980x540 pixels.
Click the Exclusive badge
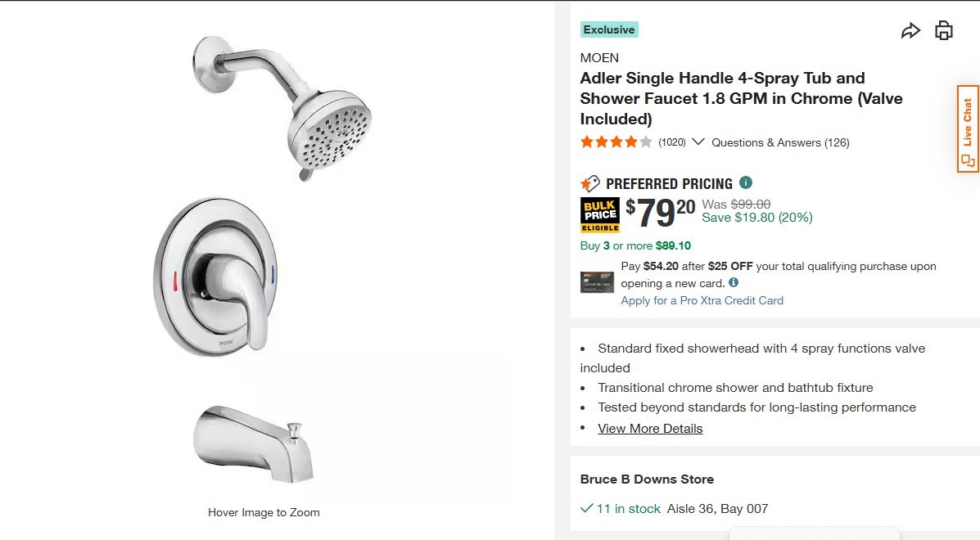[x=609, y=29]
